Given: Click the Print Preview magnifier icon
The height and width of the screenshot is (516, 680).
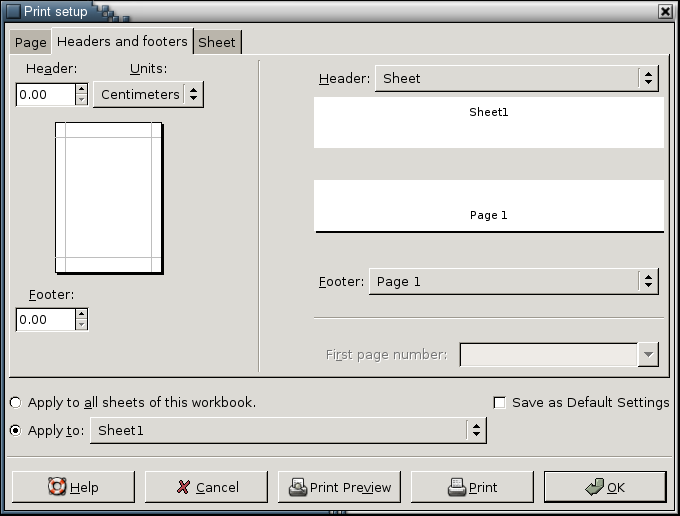Looking at the screenshot, I should click(297, 487).
